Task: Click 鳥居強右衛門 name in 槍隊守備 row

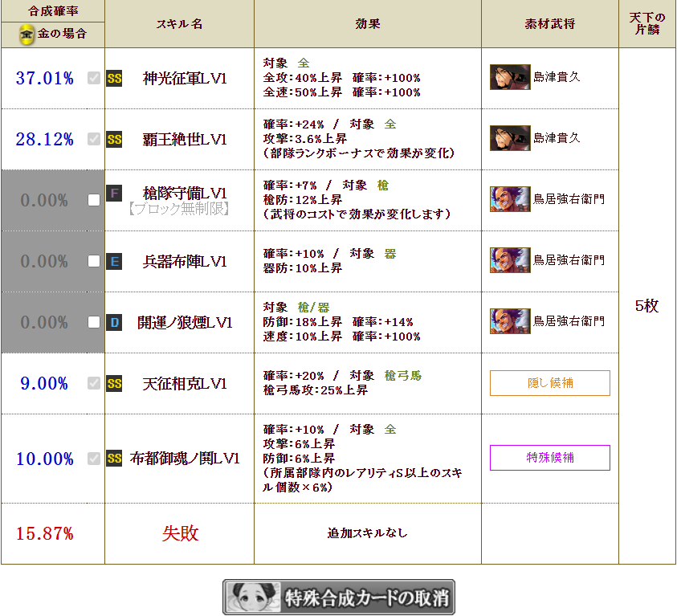Action: [x=569, y=199]
